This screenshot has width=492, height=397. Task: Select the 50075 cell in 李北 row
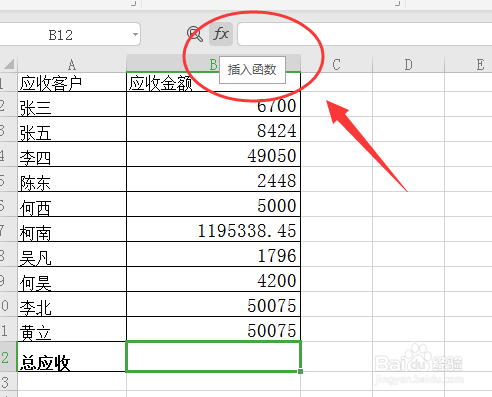(213, 304)
